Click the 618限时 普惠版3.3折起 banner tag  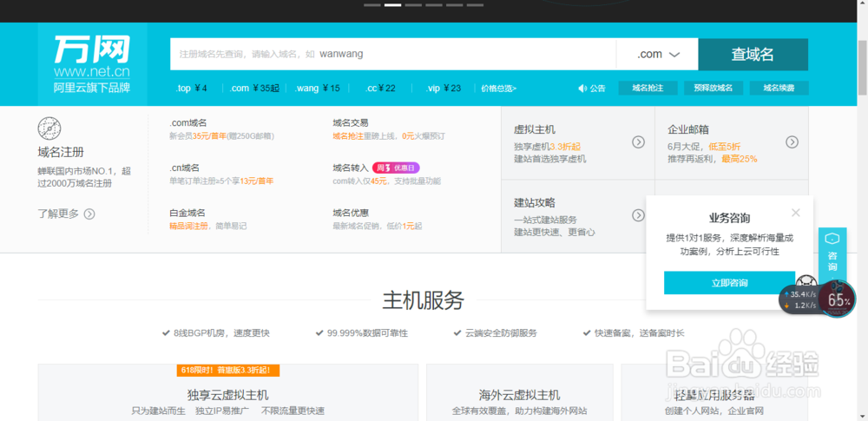pos(228,371)
